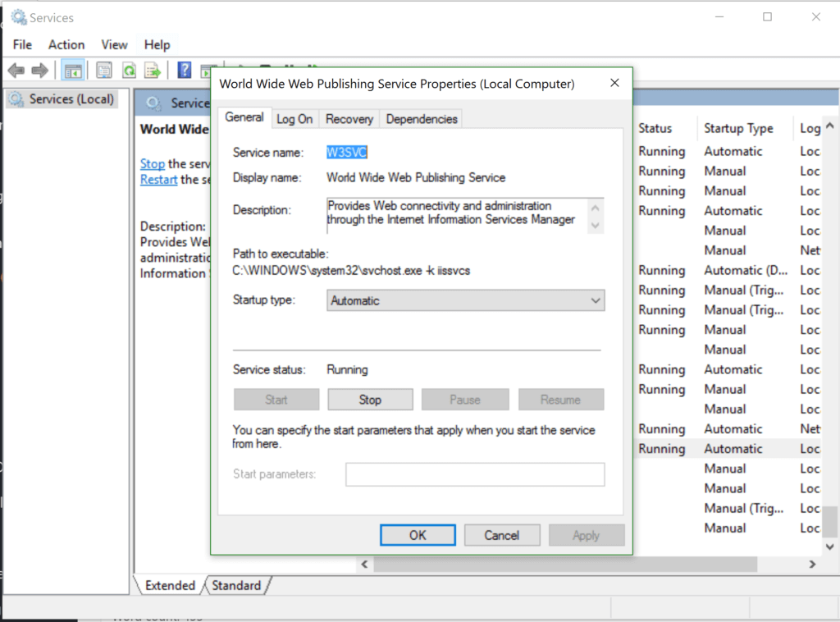Click the Apply button
840x622 pixels.
tap(587, 535)
